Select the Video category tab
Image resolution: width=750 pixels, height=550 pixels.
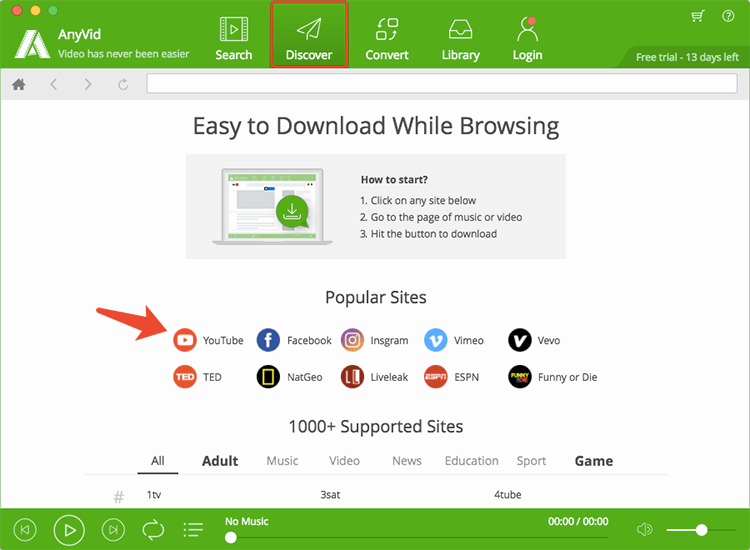[x=344, y=461]
